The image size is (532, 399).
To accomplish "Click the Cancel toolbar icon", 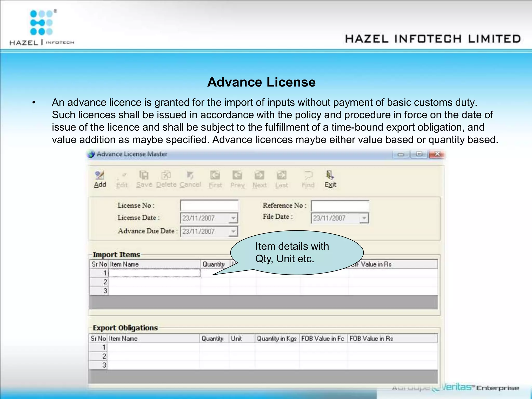I will click(x=190, y=179).
